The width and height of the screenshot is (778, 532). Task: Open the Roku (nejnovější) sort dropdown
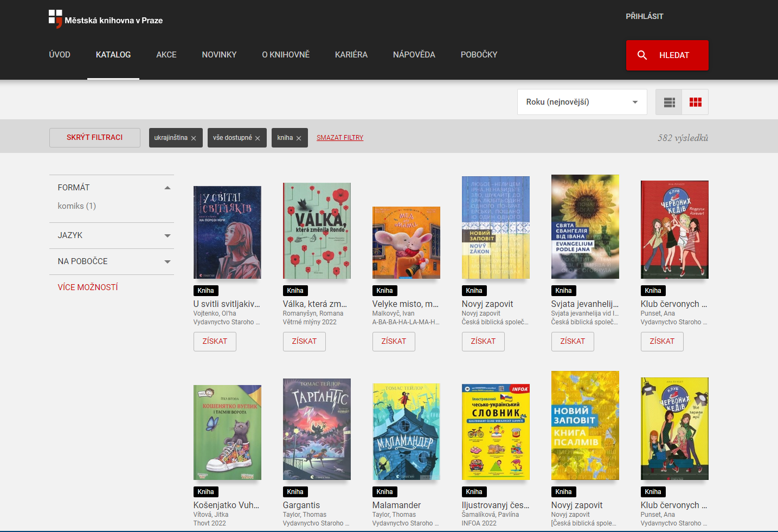582,102
